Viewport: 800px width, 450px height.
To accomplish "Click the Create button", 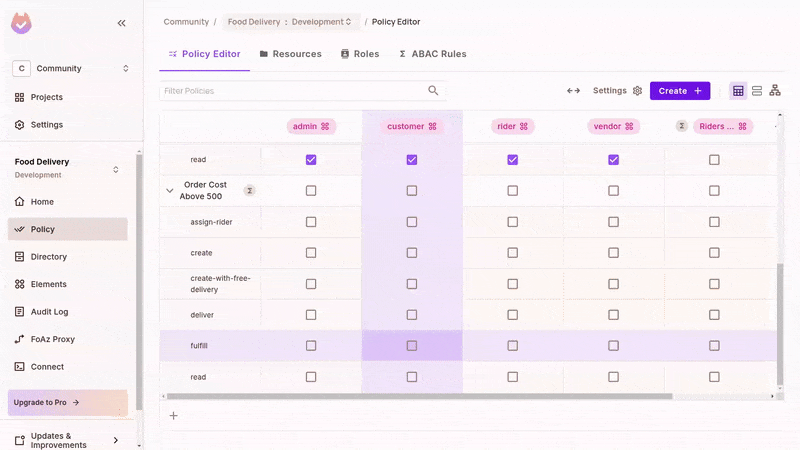I will (679, 91).
